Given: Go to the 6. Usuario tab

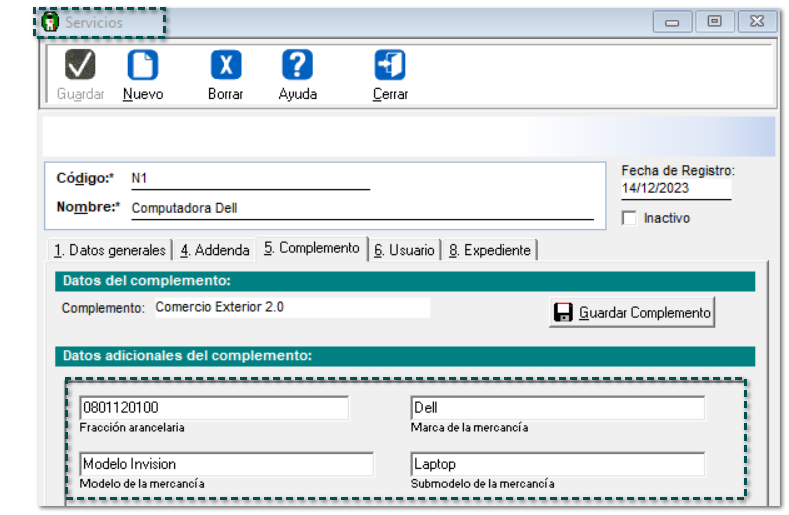Looking at the screenshot, I should point(405,250).
